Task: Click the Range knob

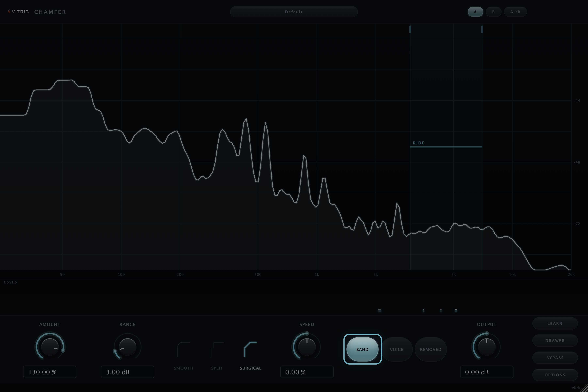Action: 128,347
